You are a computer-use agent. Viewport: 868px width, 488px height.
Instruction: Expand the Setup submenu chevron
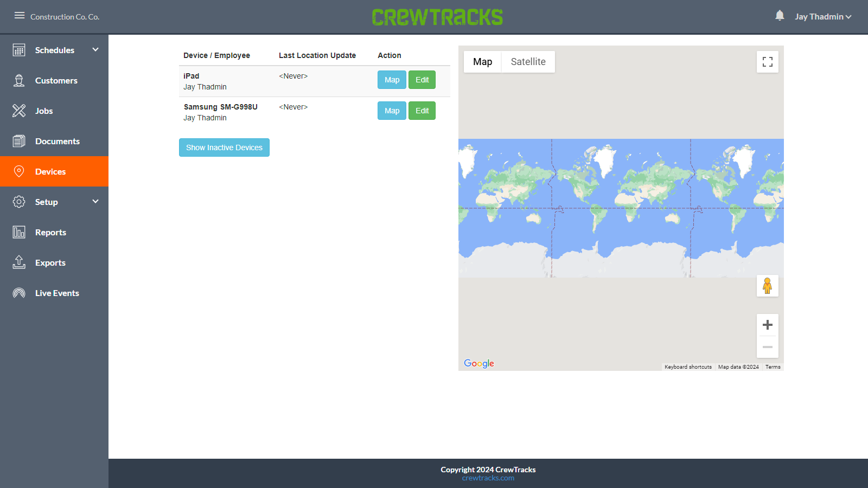tap(95, 201)
